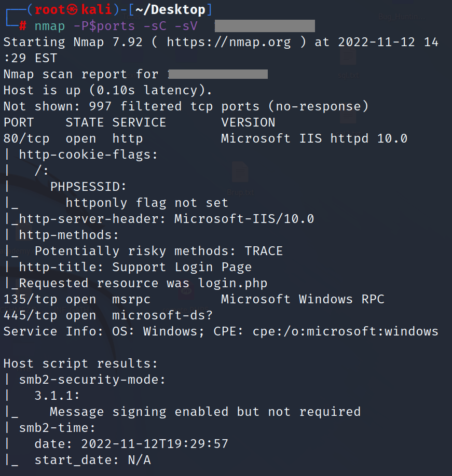Click the word TRACE in risky methods
Viewport: 452px width, 476px height.
pos(264,251)
